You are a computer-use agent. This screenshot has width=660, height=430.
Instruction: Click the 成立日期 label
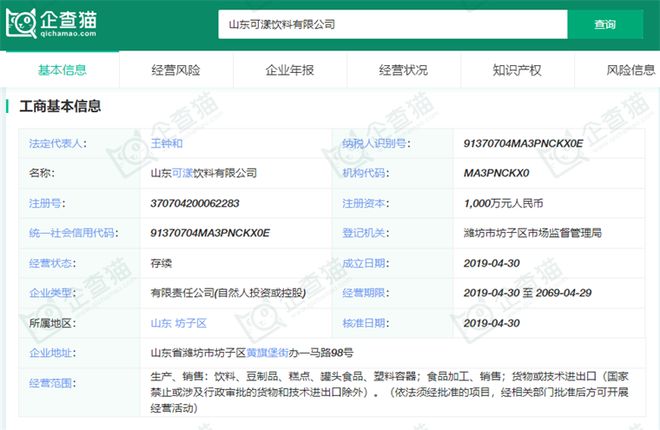[x=365, y=263]
